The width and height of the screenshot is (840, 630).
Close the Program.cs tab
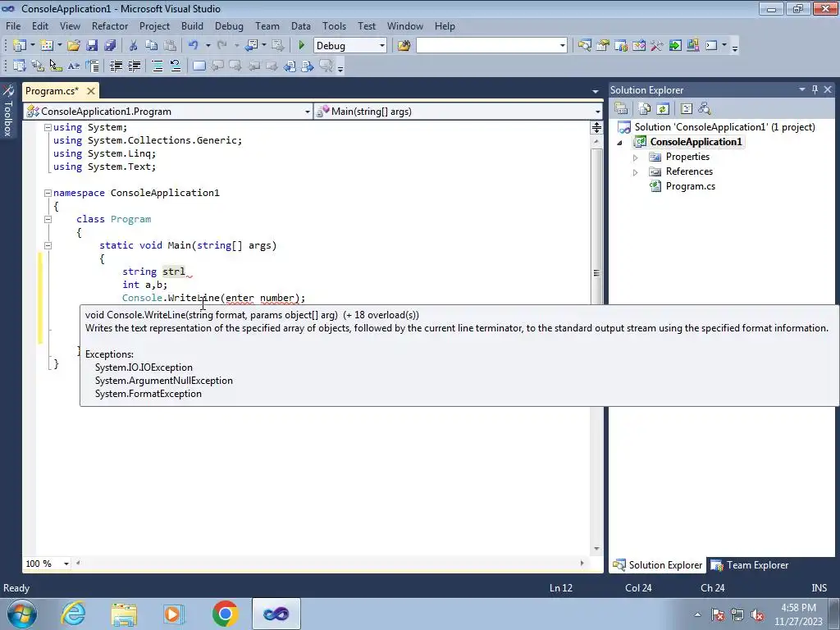pos(91,91)
